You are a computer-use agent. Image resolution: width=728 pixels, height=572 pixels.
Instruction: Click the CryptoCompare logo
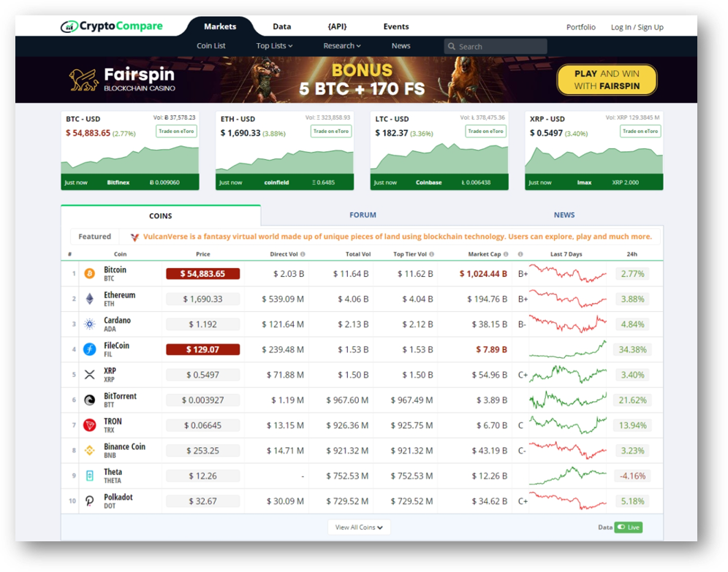click(111, 26)
